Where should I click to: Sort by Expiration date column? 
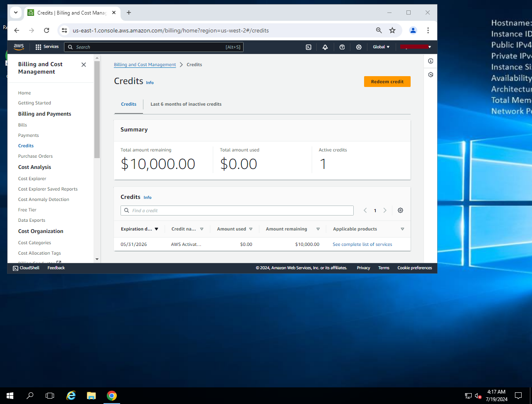point(140,229)
